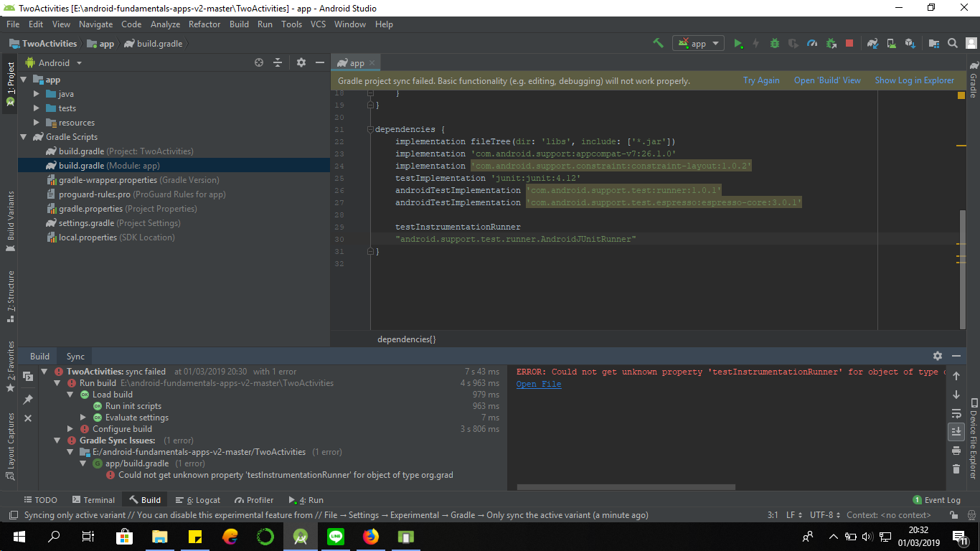Run 'app' using the green play icon
Image resolution: width=980 pixels, height=551 pixels.
[x=738, y=43]
